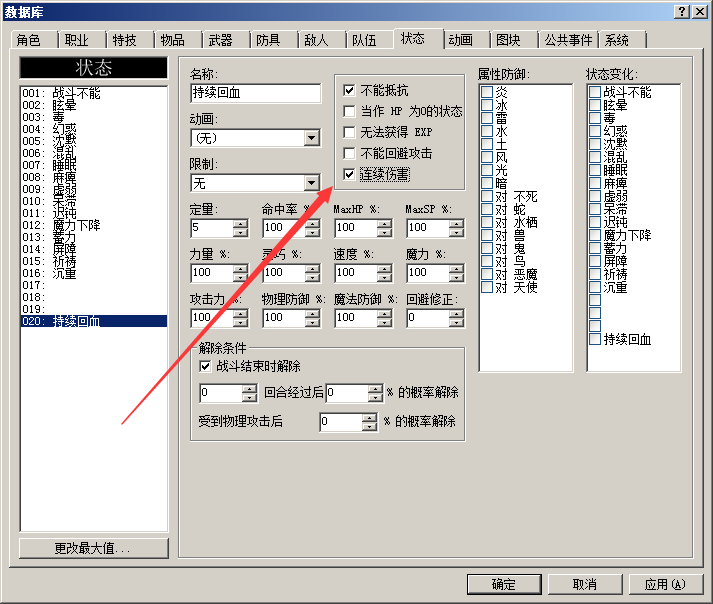713x604 pixels.
Task: Click the 名称 text field
Action: click(x=256, y=93)
